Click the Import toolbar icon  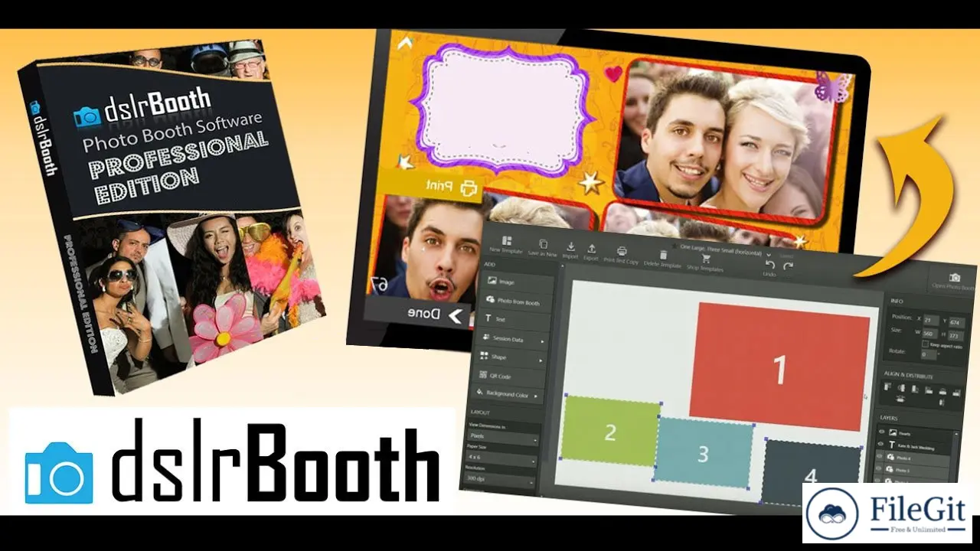[570, 247]
